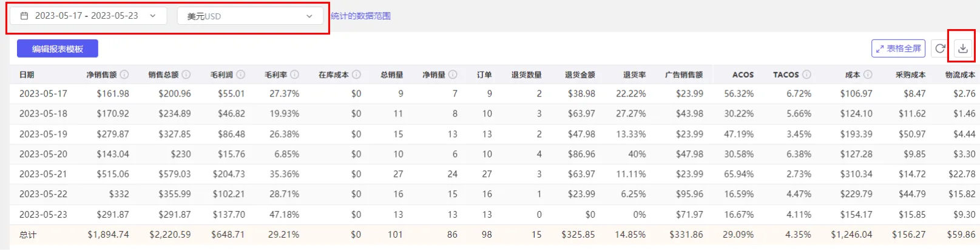Click the 采购成本 column header
The width and height of the screenshot is (980, 251).
[x=911, y=75]
